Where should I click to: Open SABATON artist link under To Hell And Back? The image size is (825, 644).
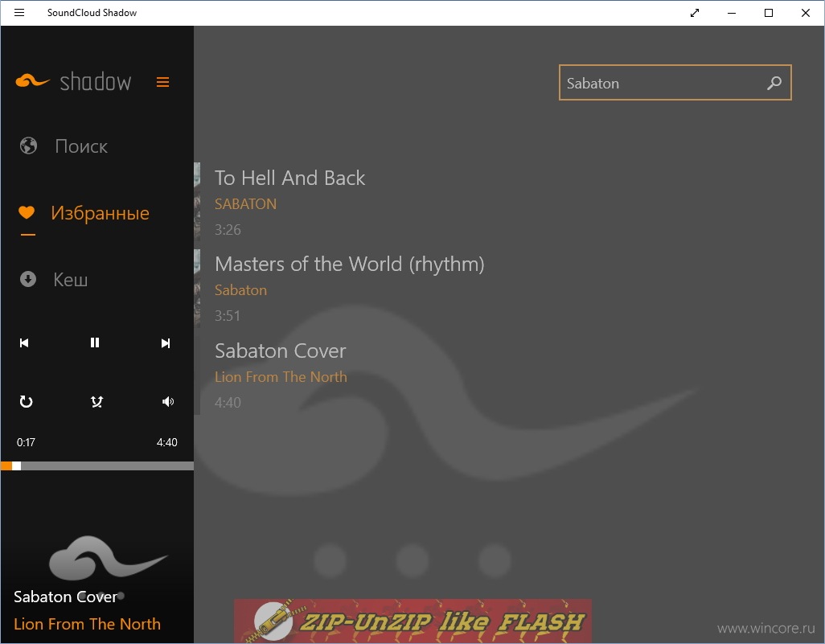click(245, 204)
